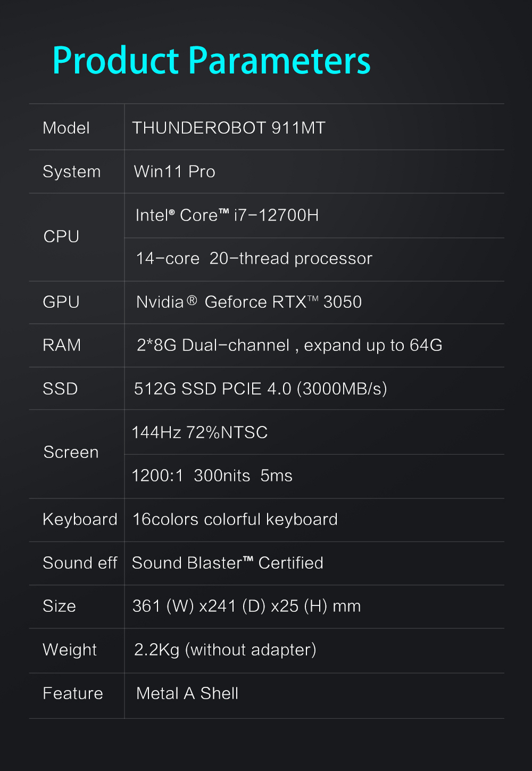
Task: Click the Keyboard row label
Action: (80, 519)
